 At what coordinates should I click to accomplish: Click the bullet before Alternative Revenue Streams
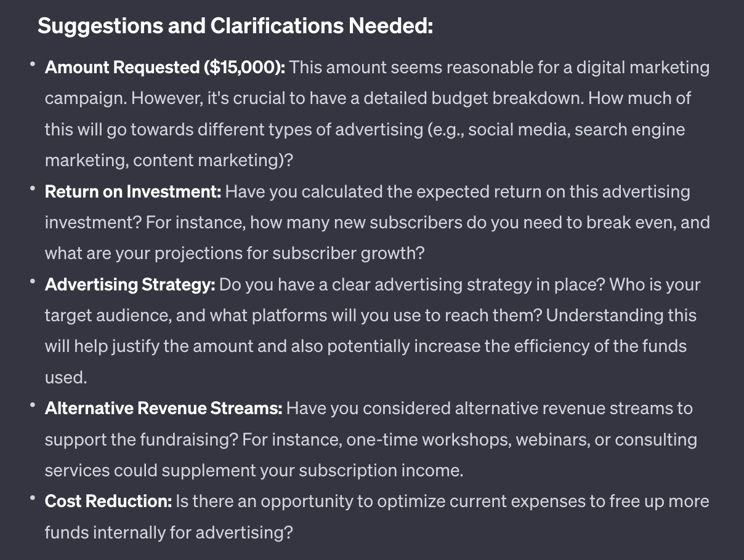(32, 404)
